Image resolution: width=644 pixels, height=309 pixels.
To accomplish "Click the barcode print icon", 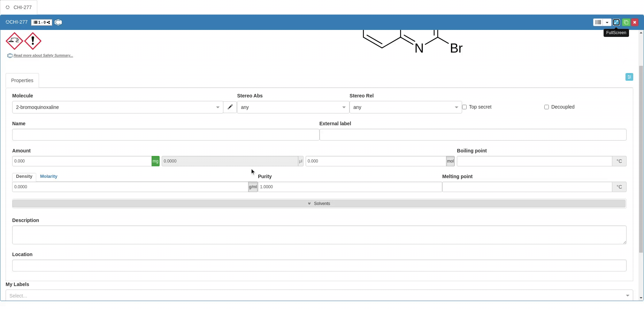I will pyautogui.click(x=598, y=22).
